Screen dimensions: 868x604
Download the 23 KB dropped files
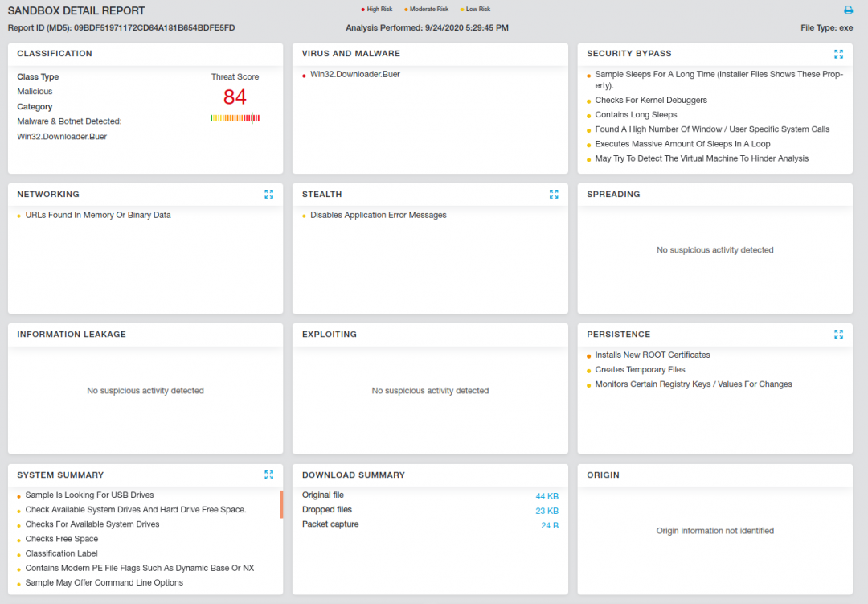547,511
